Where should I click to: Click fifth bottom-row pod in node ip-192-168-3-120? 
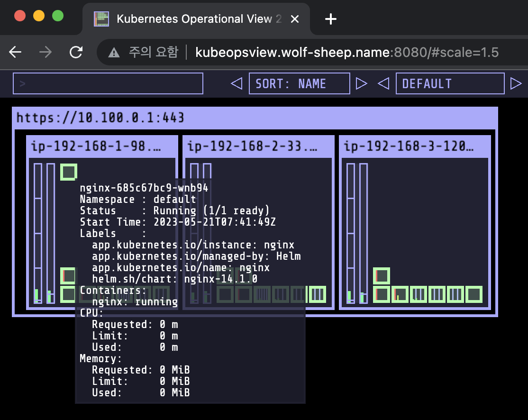(x=455, y=294)
